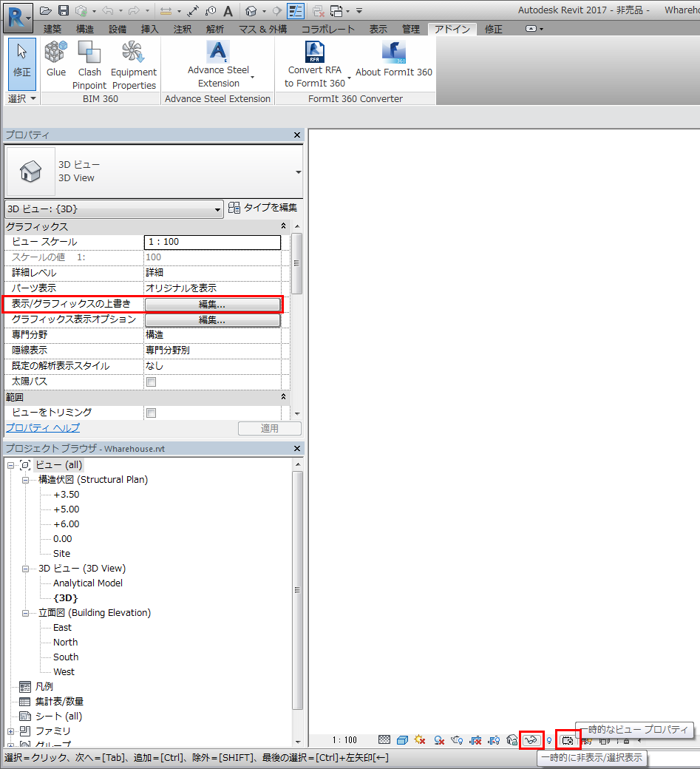The width and height of the screenshot is (700, 769).
Task: Collapse the ビュー (all) tree node
Action: tap(11, 465)
